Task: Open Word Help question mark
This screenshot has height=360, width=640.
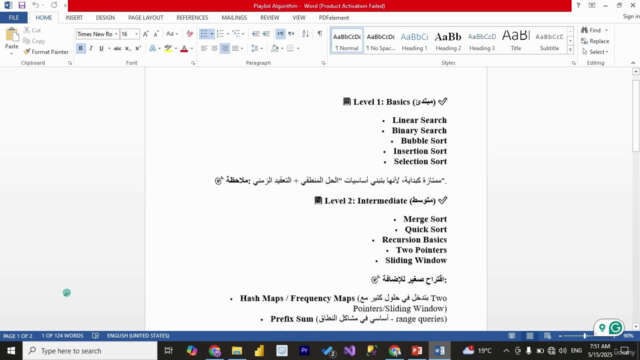Action: (x=578, y=5)
